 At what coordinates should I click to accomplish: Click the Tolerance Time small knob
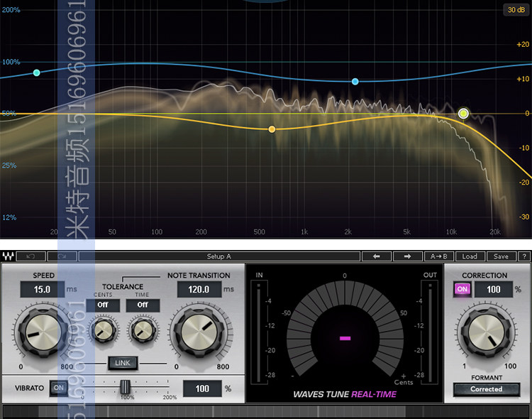tap(143, 330)
